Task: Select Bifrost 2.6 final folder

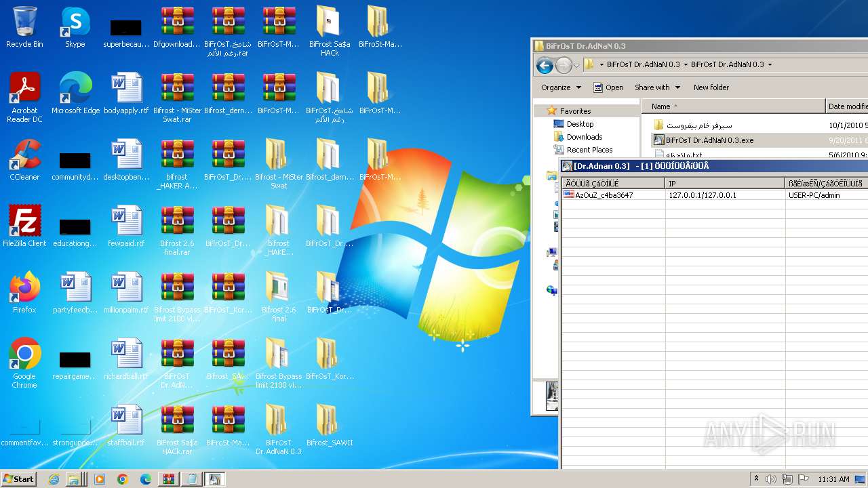Action: tap(279, 296)
